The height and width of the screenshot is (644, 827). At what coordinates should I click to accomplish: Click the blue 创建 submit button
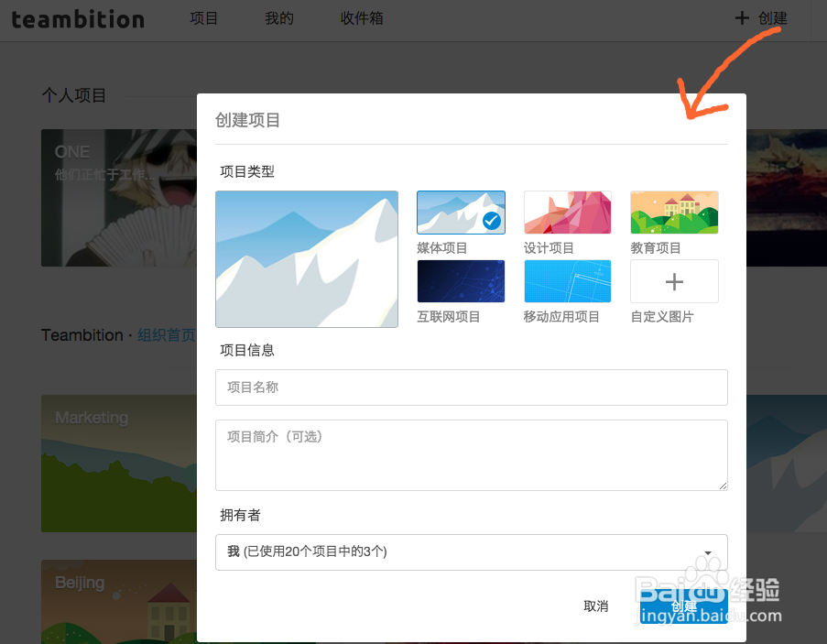tap(683, 606)
